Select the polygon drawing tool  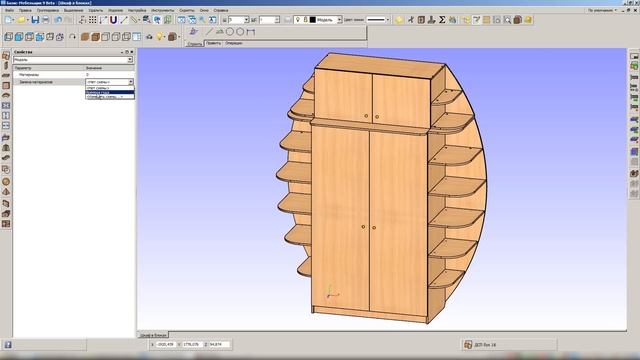(x=240, y=31)
